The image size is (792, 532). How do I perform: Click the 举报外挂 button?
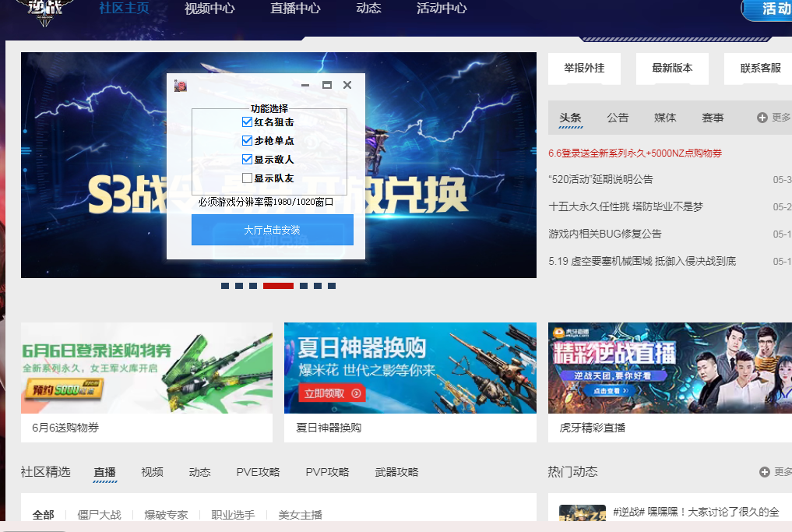[584, 69]
